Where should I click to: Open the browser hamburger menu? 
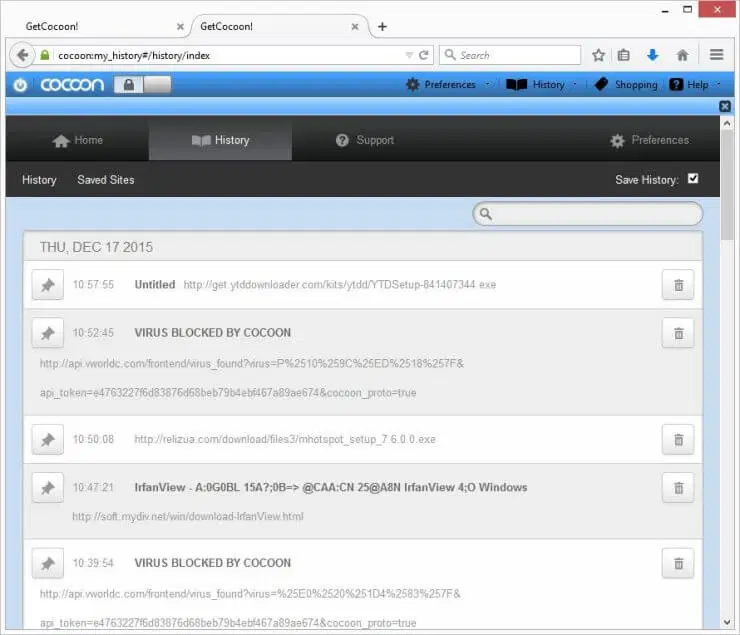(x=716, y=55)
